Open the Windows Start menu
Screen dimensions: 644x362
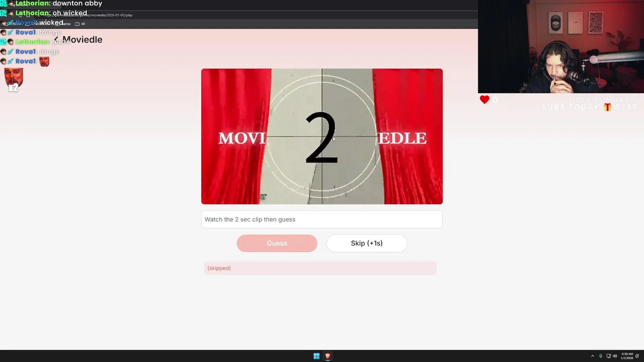(x=316, y=356)
